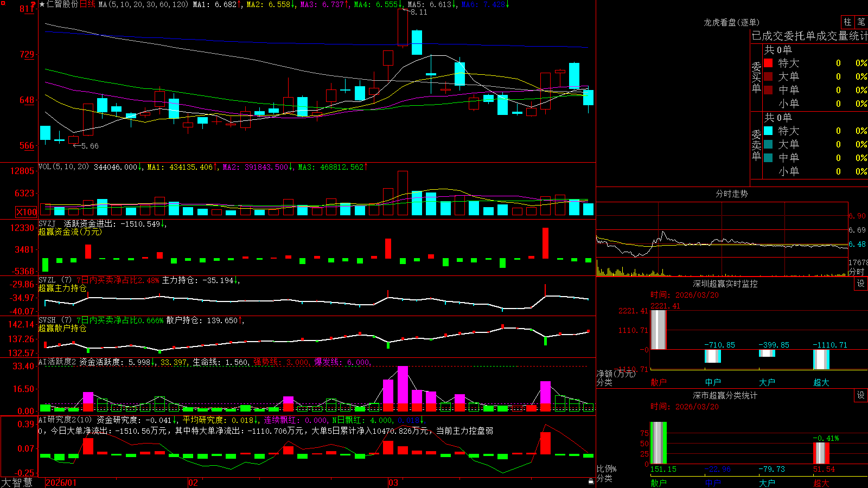Click the teal 中单 sell-order swatch
The width and height of the screenshot is (868, 488).
(768, 158)
